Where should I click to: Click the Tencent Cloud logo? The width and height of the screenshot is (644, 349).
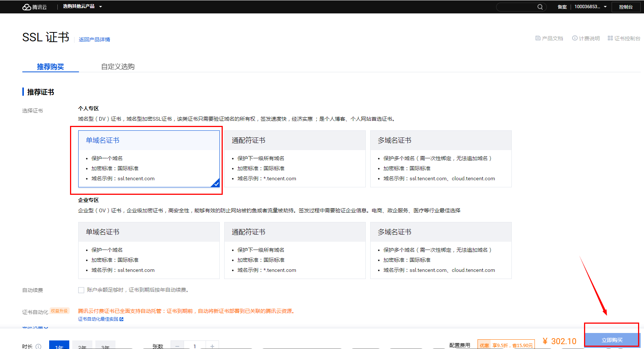click(x=34, y=7)
